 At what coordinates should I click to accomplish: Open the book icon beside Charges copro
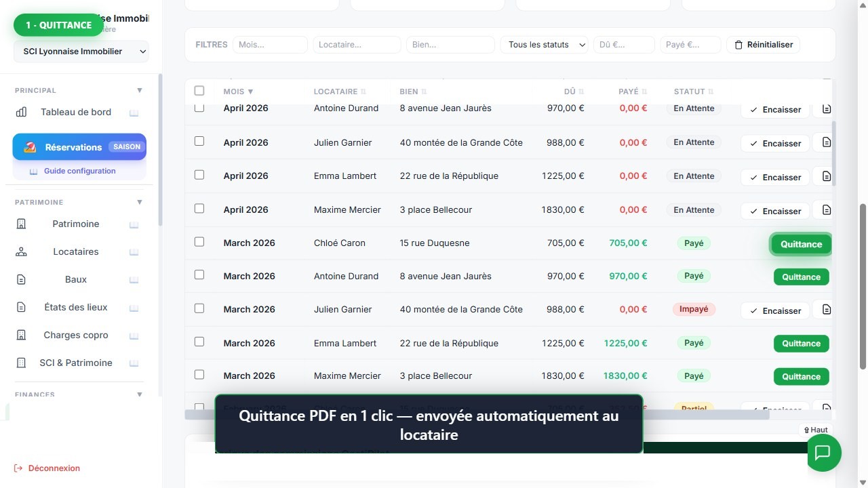134,335
